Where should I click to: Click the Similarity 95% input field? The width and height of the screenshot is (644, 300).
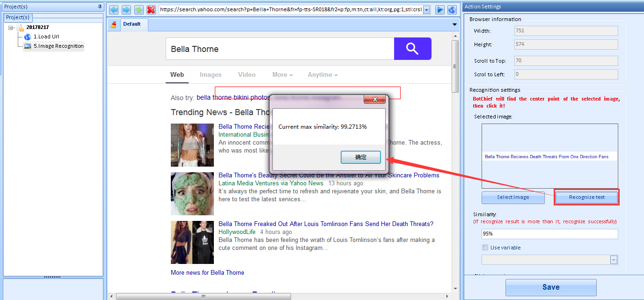pyautogui.click(x=549, y=234)
